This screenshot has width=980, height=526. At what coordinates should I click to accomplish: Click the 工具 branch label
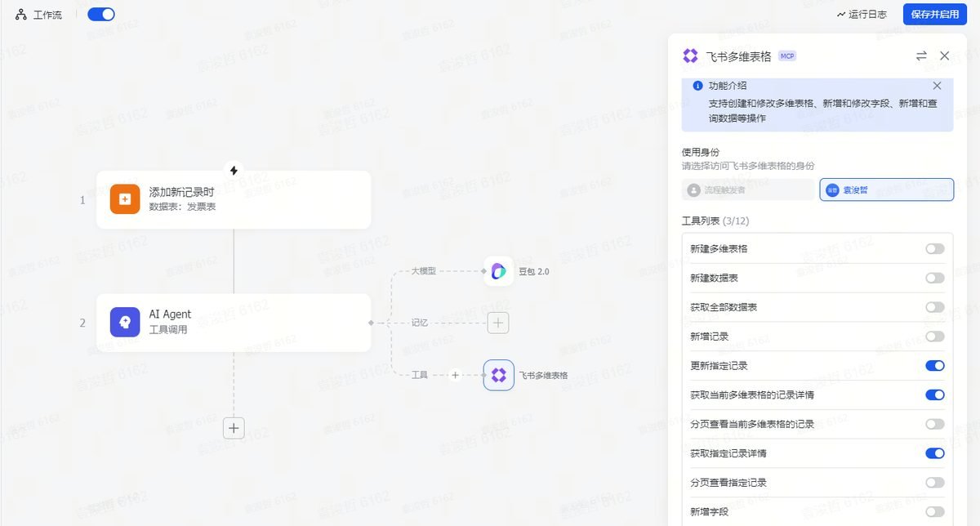(419, 375)
